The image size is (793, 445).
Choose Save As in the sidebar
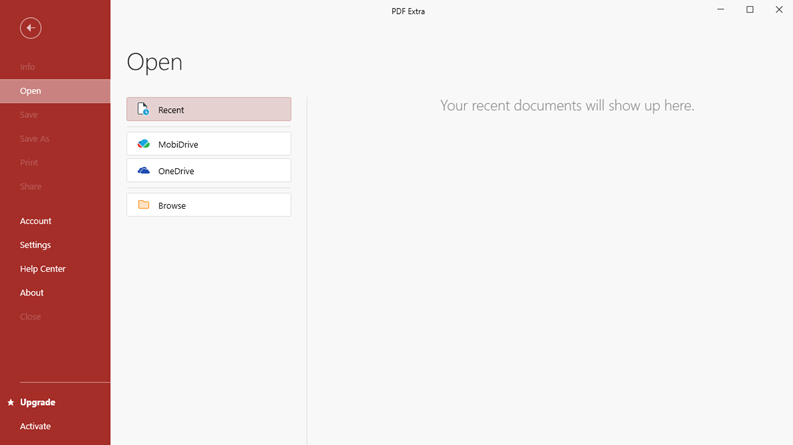coord(55,139)
